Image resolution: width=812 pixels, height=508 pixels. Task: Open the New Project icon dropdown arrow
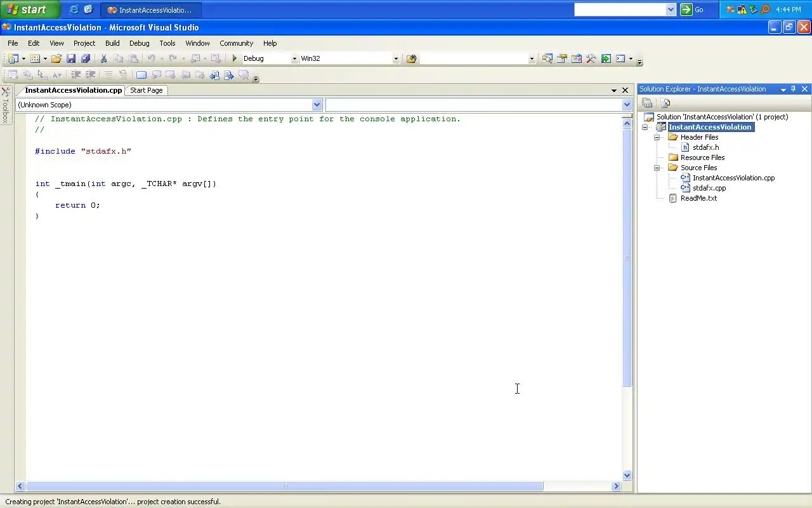[23, 58]
